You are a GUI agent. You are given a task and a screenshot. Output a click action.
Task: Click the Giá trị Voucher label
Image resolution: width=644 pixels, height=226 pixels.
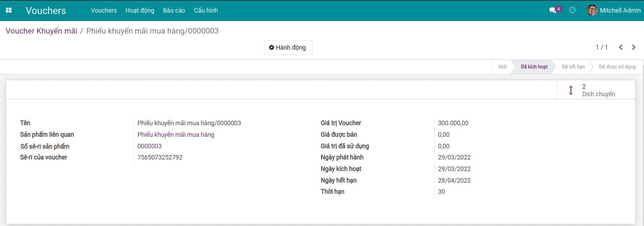point(341,123)
